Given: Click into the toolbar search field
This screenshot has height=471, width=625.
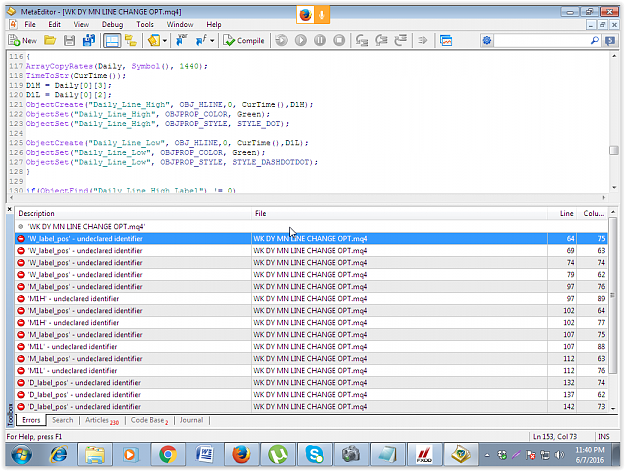Looking at the screenshot, I should point(541,40).
